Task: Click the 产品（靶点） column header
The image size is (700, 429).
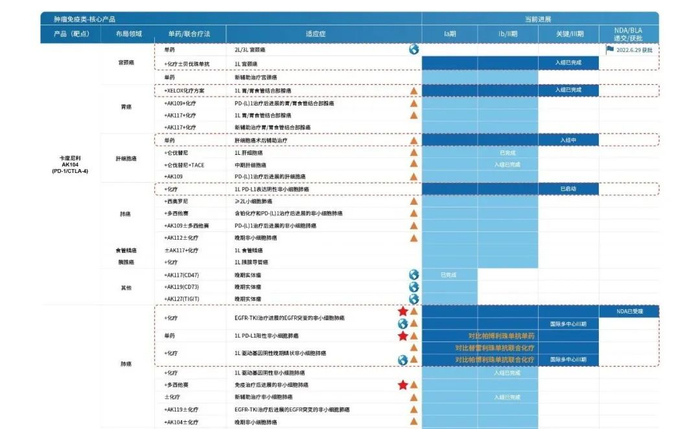Action: pos(71,33)
